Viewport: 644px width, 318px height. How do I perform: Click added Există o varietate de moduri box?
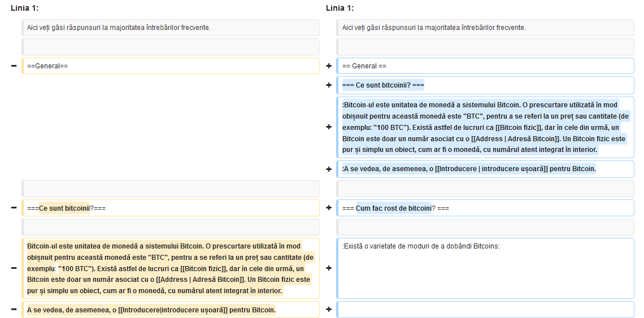(x=485, y=268)
